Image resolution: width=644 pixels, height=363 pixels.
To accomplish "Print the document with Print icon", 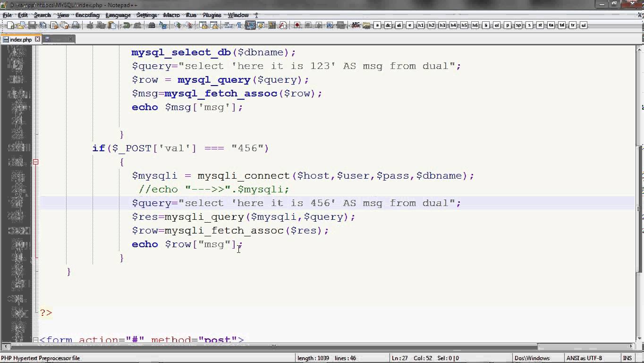I will coord(76,25).
